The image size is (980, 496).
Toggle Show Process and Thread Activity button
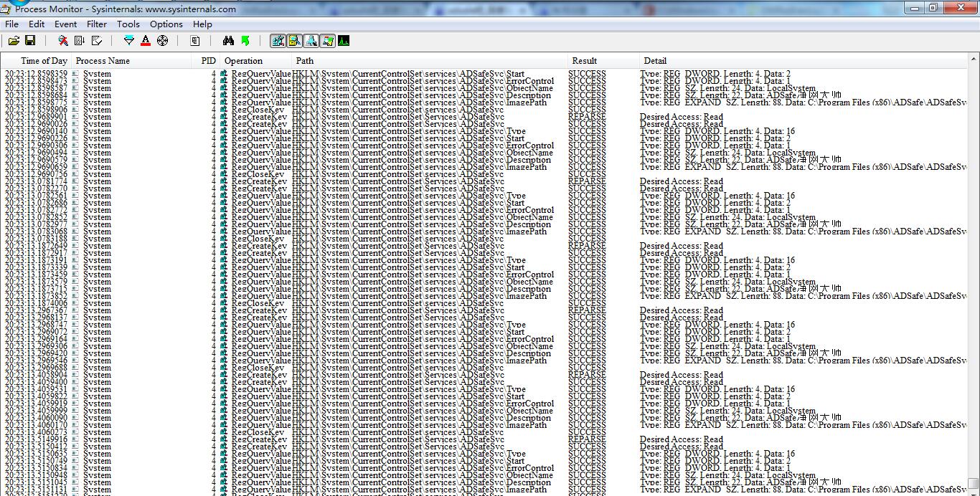[x=327, y=41]
